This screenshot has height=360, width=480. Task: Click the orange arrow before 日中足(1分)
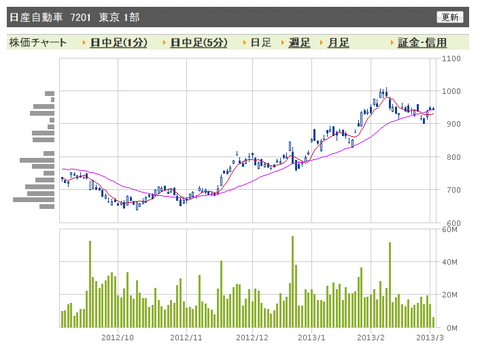[x=84, y=43]
